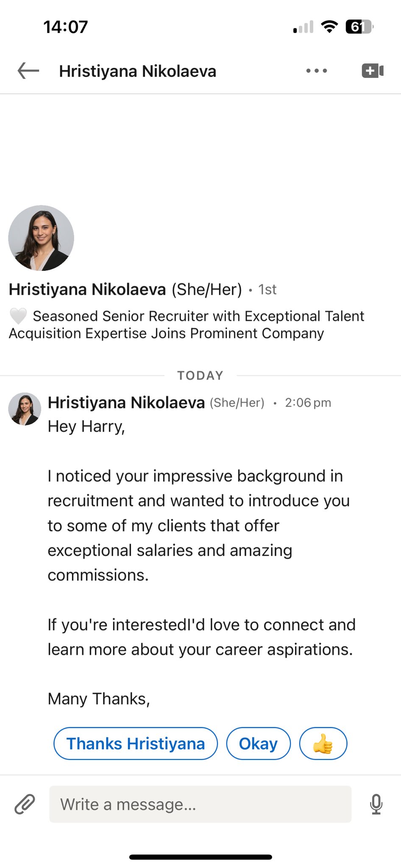Open Hristiyana Nikolaeva's large profile photo
Screen dimensions: 401x868
[x=41, y=238]
